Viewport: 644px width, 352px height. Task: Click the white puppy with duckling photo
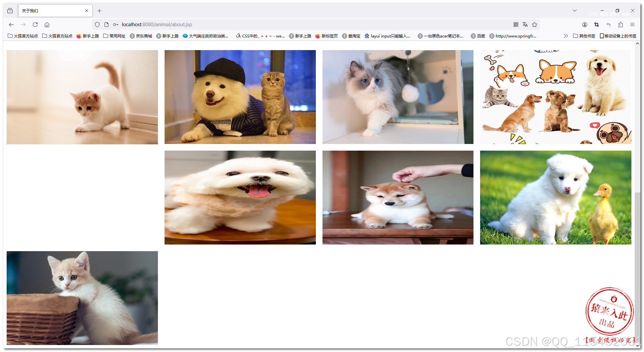pyautogui.click(x=556, y=197)
